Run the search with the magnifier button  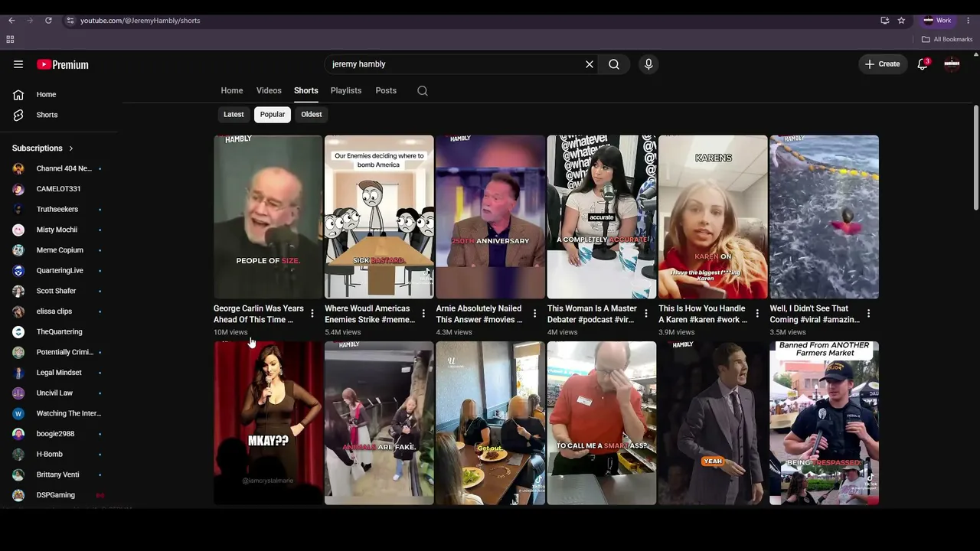614,64
